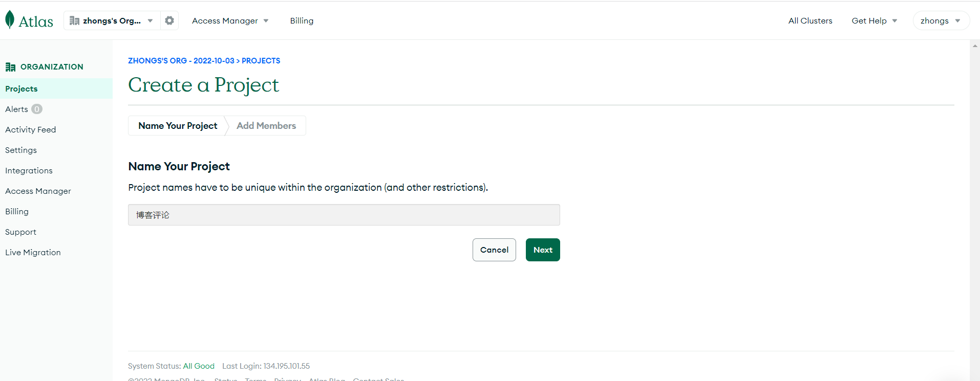Open the zhongs user account menu
Viewport: 980px width, 381px height.
[941, 21]
